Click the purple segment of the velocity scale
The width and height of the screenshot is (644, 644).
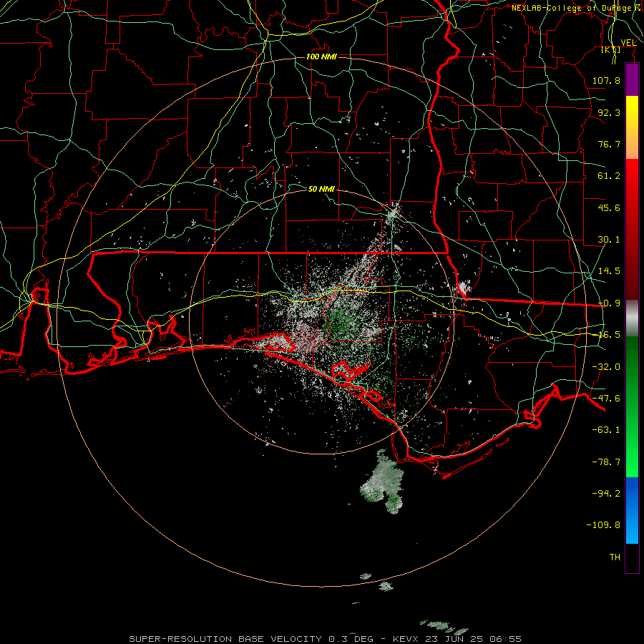pyautogui.click(x=632, y=80)
